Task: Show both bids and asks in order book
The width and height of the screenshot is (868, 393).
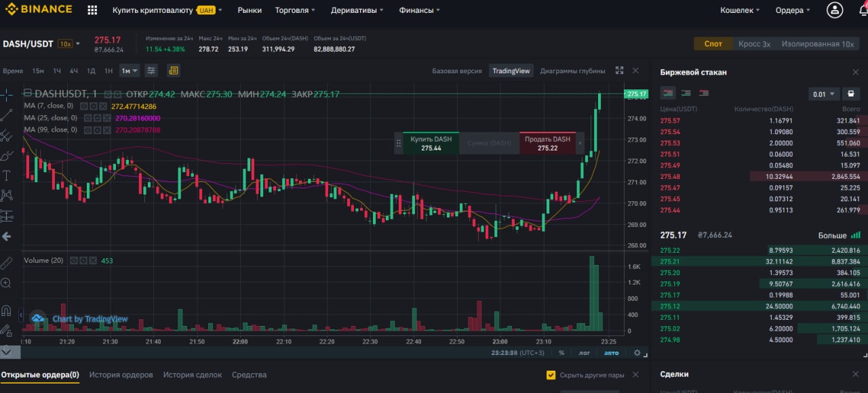Action: click(669, 94)
